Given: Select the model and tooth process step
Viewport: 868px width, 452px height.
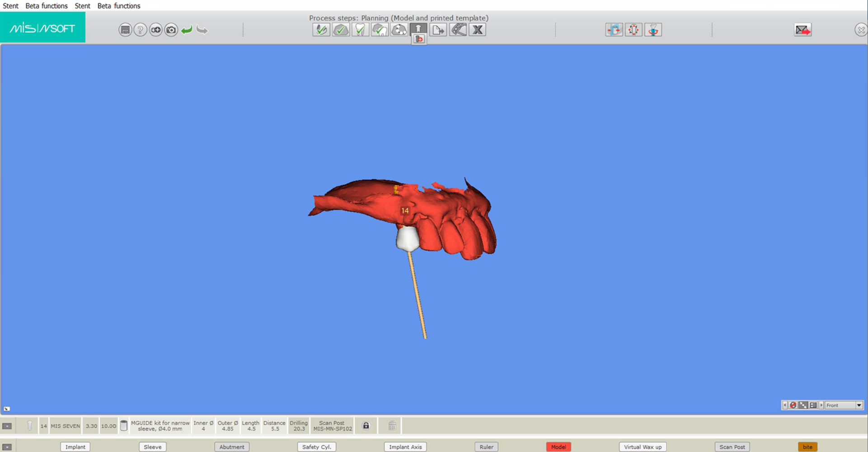Looking at the screenshot, I should [x=380, y=30].
